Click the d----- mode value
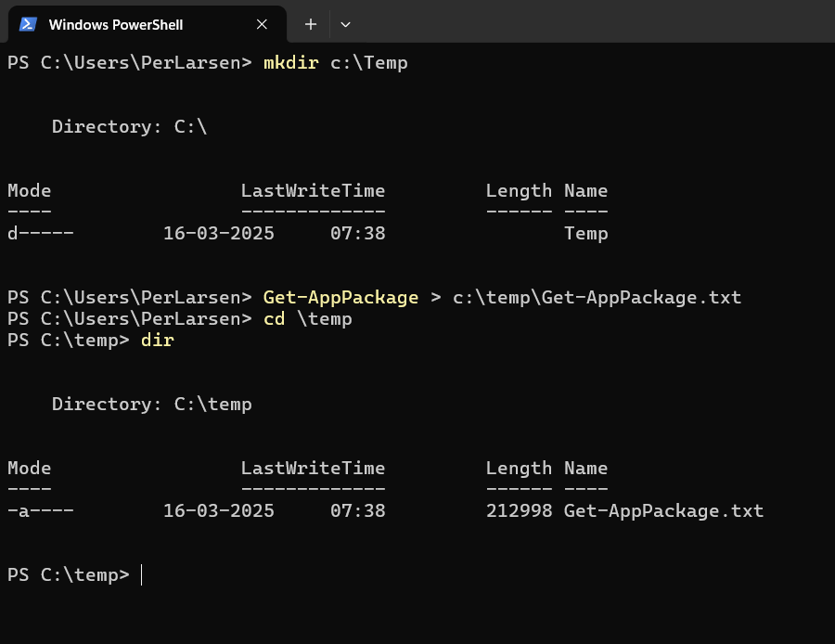Image resolution: width=835 pixels, height=644 pixels. point(41,234)
